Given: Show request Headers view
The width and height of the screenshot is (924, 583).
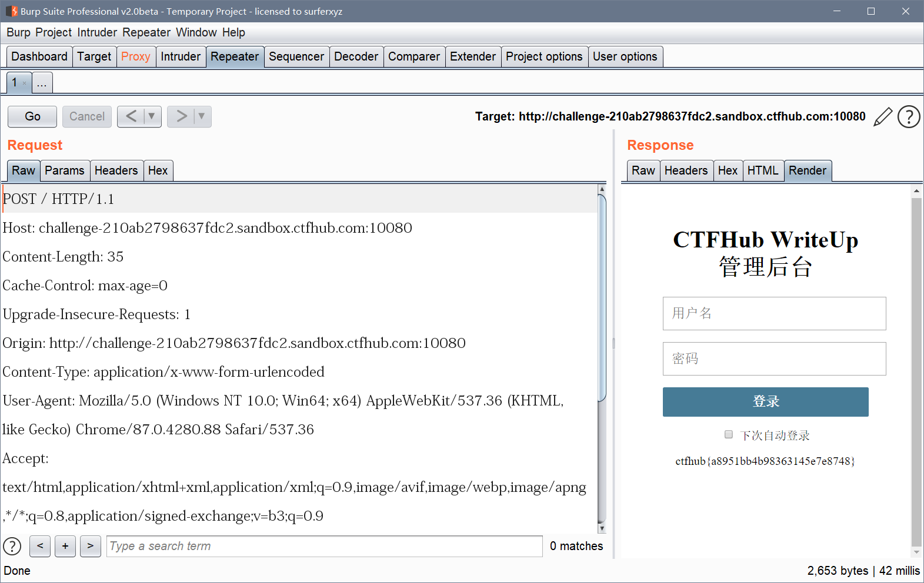Looking at the screenshot, I should click(116, 170).
